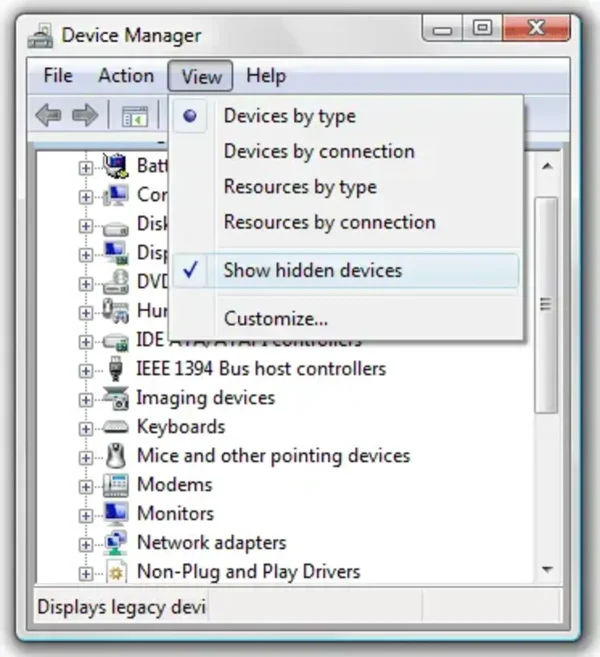Click the vertical scrollbar thumb
The width and height of the screenshot is (600, 657).
tap(546, 305)
